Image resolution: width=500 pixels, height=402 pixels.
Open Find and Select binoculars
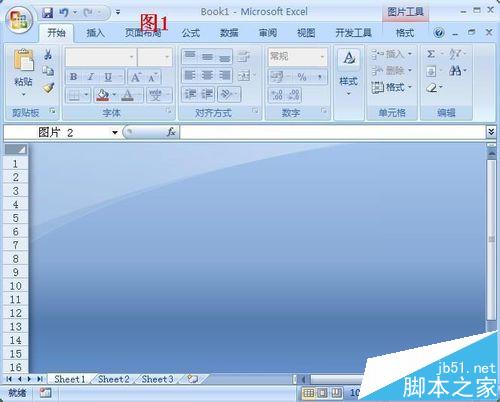point(455,70)
